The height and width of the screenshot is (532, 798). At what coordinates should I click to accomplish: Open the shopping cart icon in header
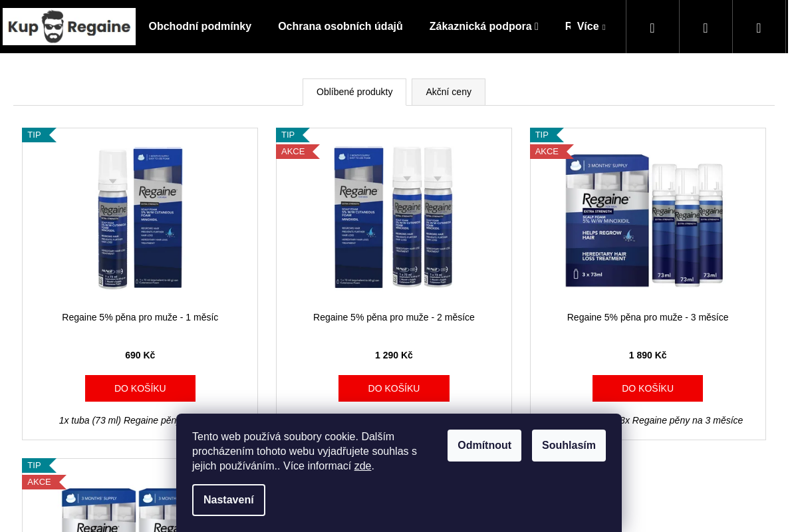coord(759,27)
